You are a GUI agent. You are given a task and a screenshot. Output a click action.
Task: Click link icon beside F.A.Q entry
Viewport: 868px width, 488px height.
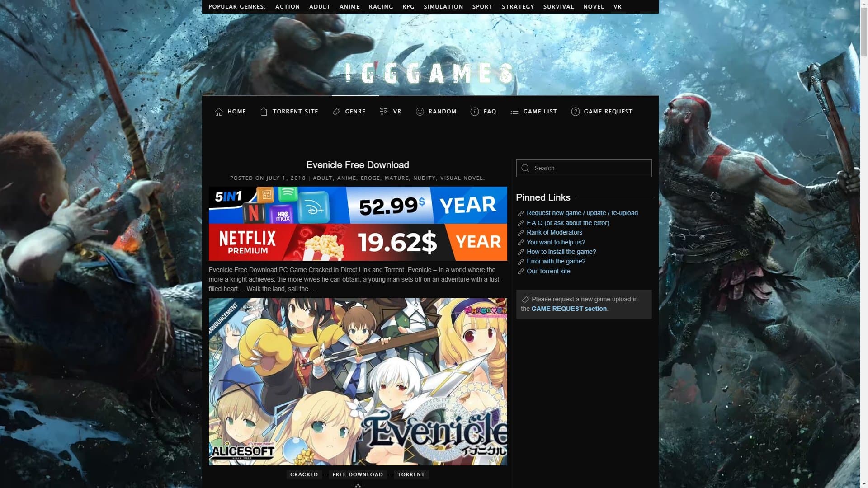[x=521, y=223]
